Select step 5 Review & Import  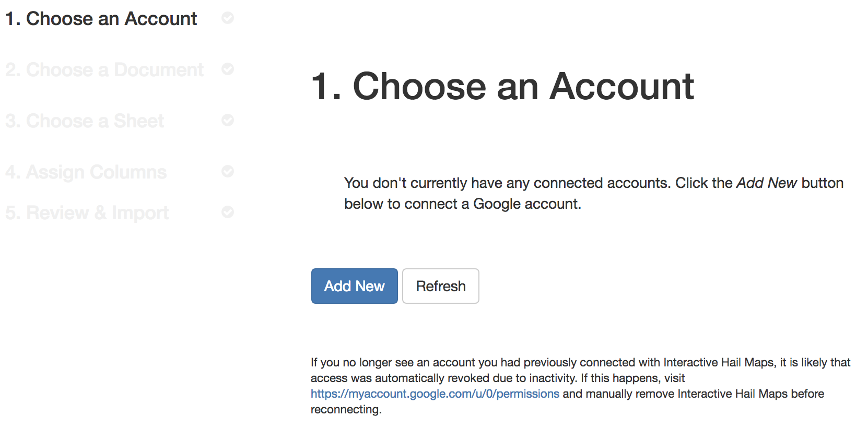pos(87,213)
